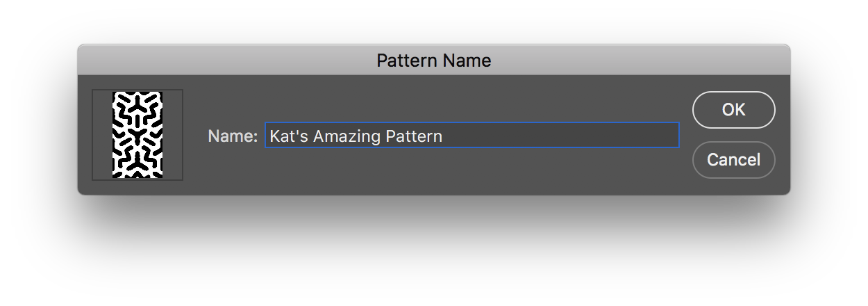Screen dimensions: 868x306
Task: Click the Pattern Name title bar text
Action: (434, 61)
